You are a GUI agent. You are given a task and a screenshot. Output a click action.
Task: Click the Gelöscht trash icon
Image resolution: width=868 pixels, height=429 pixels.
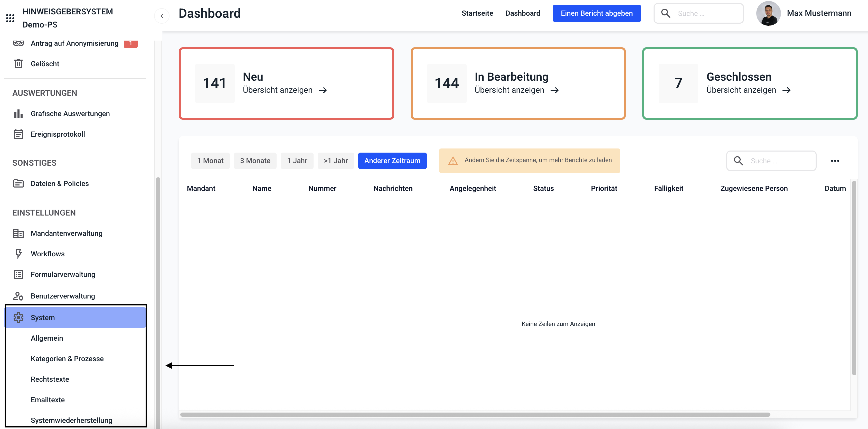[x=18, y=64]
